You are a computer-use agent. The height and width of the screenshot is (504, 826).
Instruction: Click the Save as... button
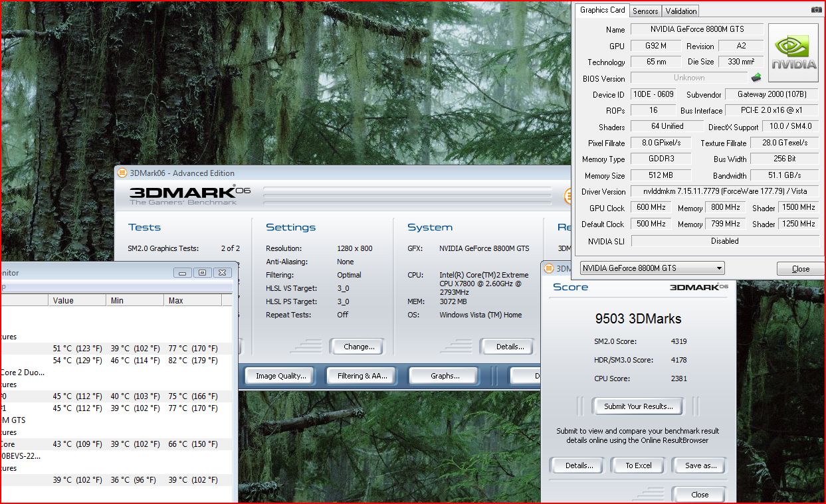click(x=700, y=465)
